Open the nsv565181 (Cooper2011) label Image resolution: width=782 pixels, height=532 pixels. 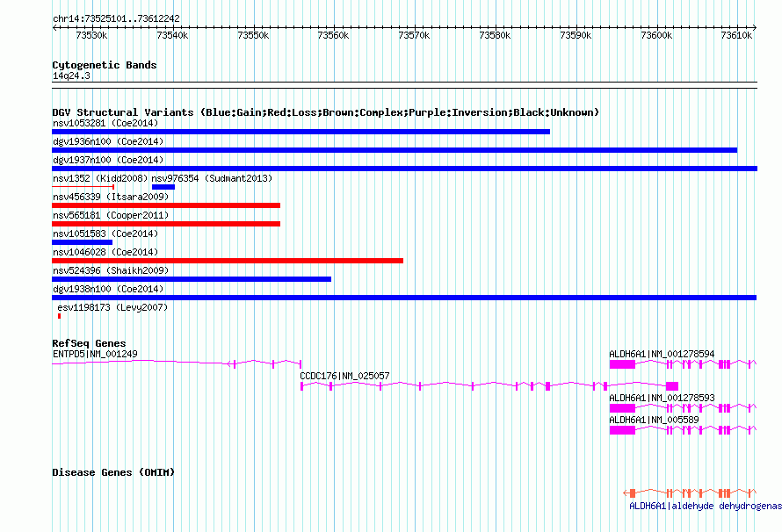tap(111, 215)
